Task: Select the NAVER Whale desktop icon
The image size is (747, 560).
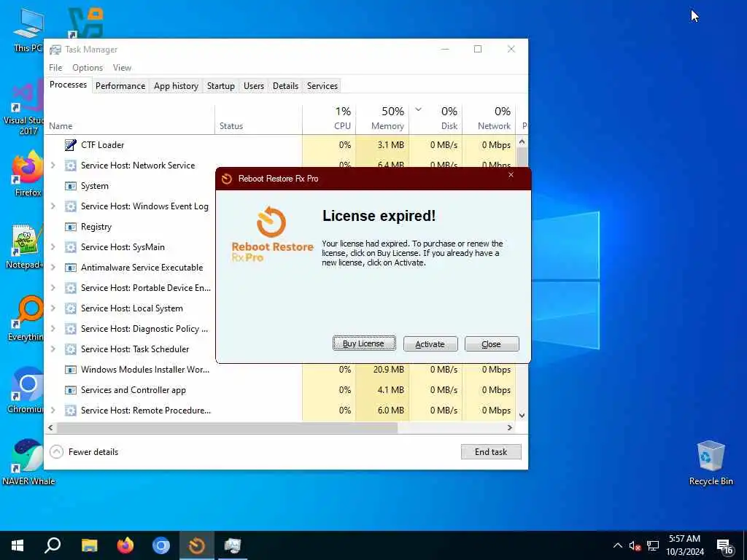Action: click(28, 461)
